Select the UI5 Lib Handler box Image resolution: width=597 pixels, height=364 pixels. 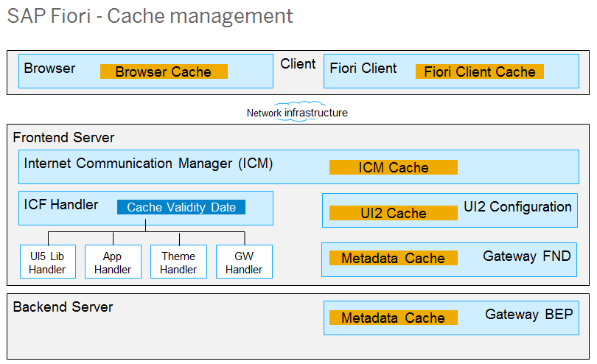coord(48,262)
